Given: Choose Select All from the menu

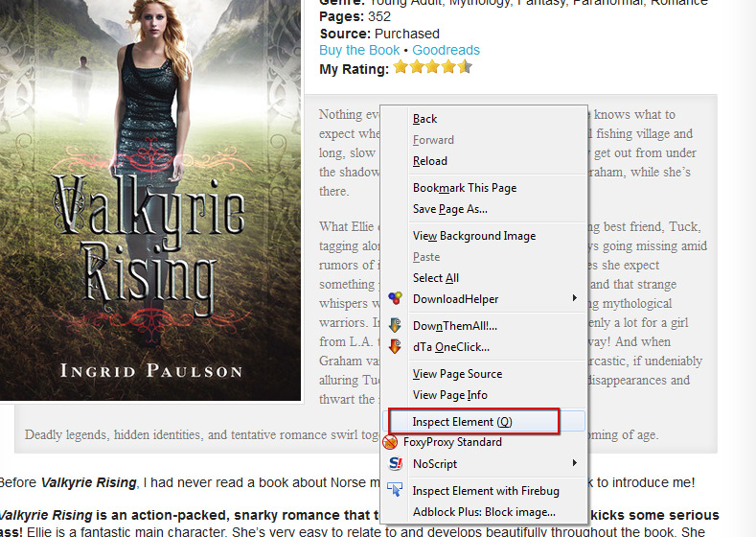Looking at the screenshot, I should pyautogui.click(x=435, y=278).
